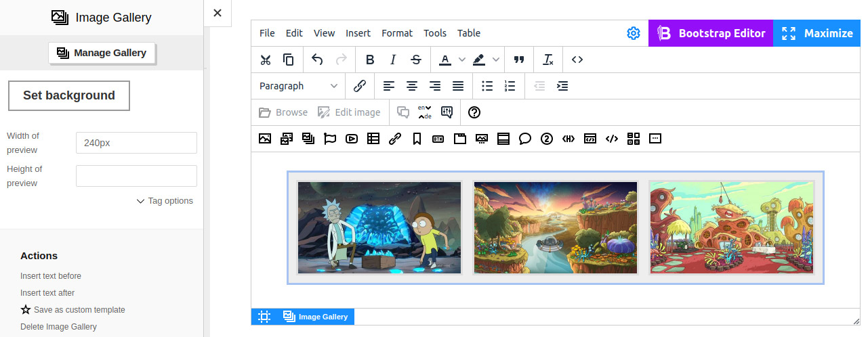Insert an image with the picture icon
Screen dimensions: 868x337
pos(265,139)
